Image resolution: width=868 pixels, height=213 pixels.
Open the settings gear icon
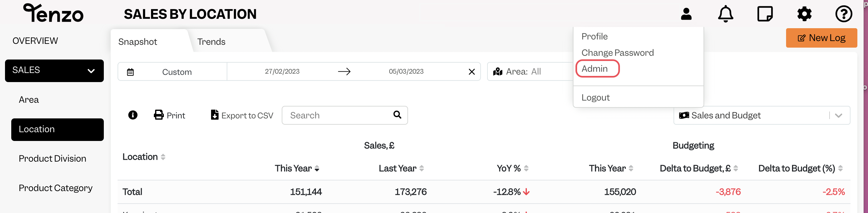pos(804,14)
